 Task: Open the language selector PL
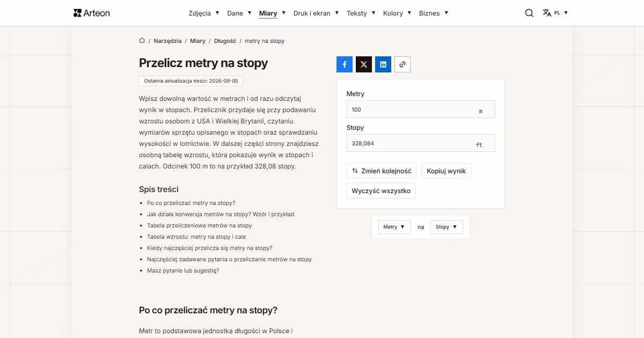tap(555, 13)
